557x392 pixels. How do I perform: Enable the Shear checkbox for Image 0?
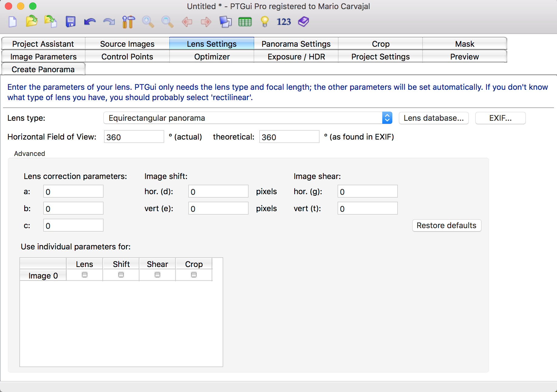click(157, 275)
